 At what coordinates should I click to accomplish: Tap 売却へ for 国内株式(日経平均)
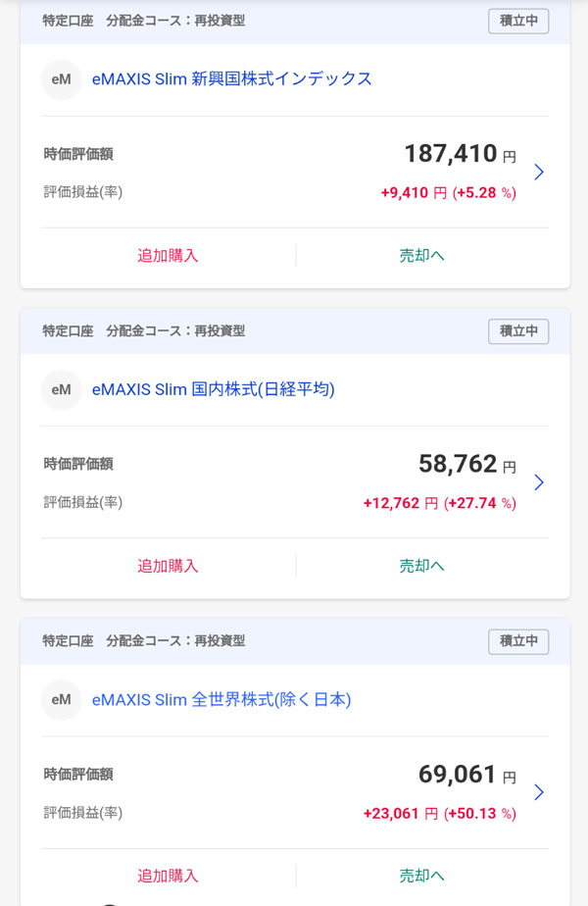tap(421, 566)
